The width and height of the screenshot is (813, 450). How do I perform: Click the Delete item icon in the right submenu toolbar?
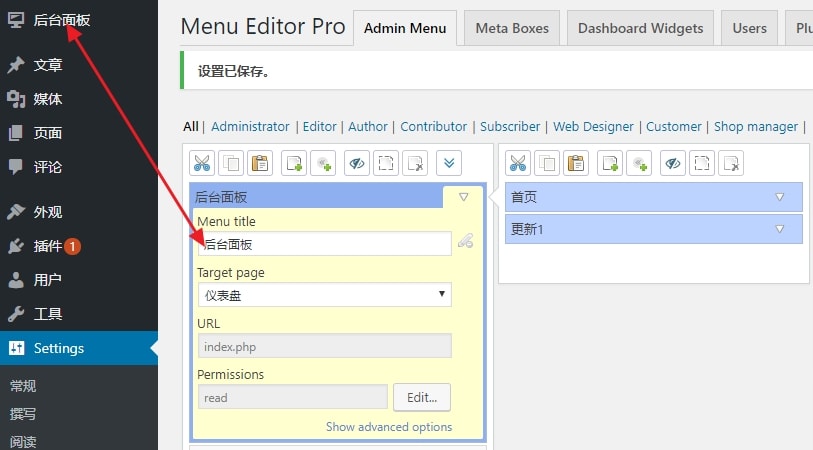tap(731, 163)
